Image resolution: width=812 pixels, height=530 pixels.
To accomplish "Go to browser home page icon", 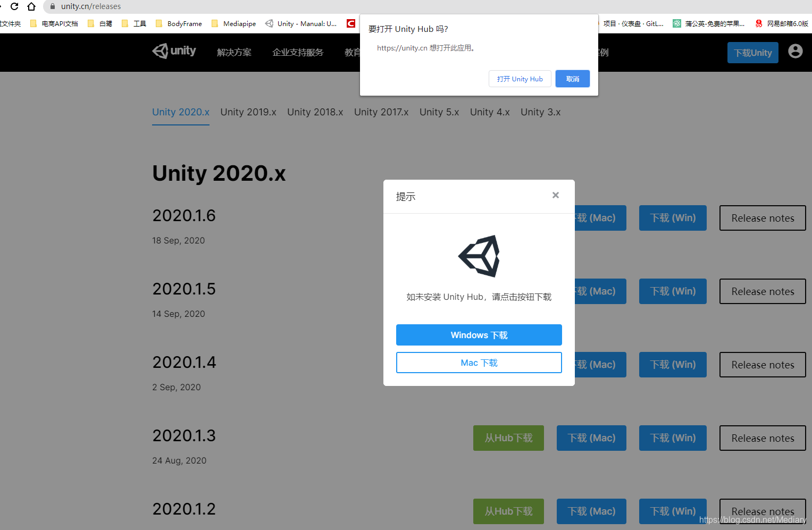I will [x=31, y=6].
